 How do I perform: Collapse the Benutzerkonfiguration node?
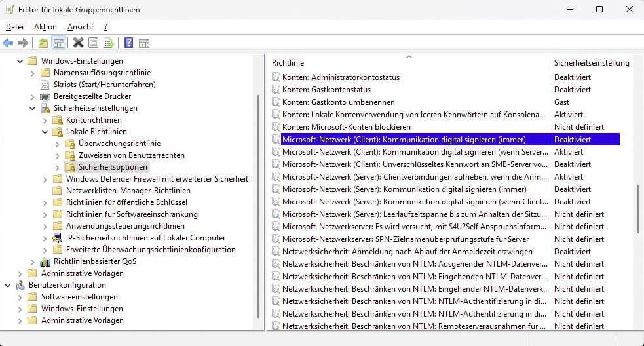coord(7,285)
